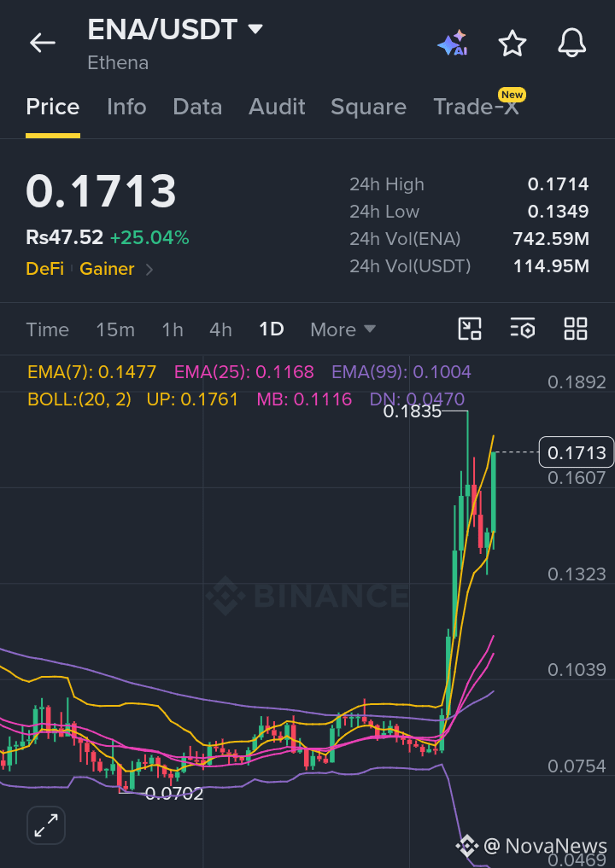Viewport: 615px width, 868px height.
Task: Select the 1h chart interval
Action: (x=173, y=330)
